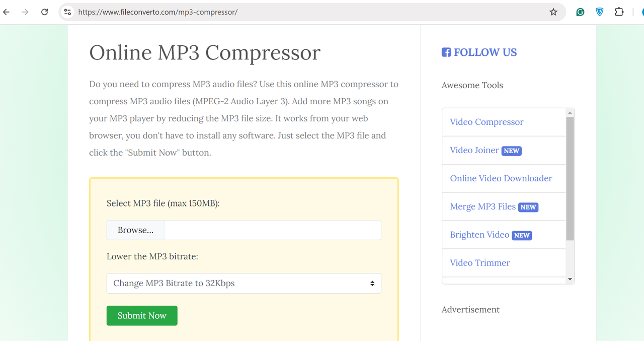Click tools list scrollbar up arrow

click(x=570, y=112)
